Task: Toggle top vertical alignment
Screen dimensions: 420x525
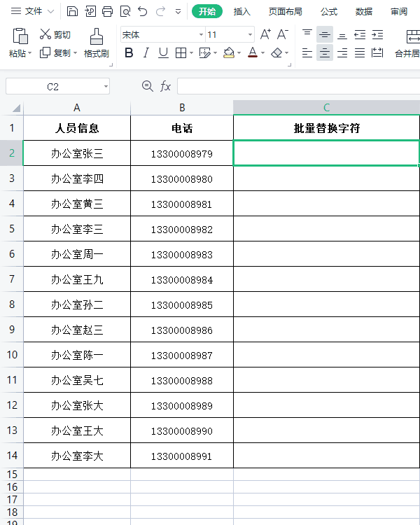Action: [x=307, y=34]
